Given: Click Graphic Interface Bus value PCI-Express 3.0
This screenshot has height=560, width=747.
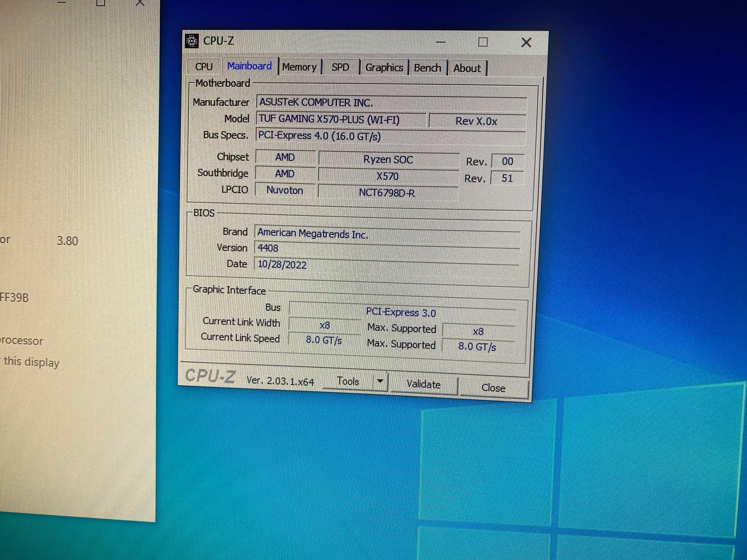Looking at the screenshot, I should click(x=402, y=312).
